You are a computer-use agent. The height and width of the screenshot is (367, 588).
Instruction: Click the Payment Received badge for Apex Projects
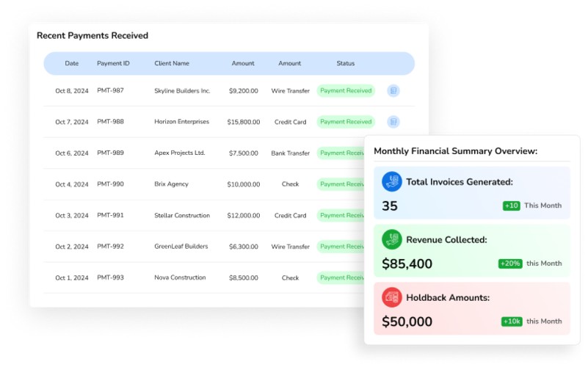(x=341, y=153)
